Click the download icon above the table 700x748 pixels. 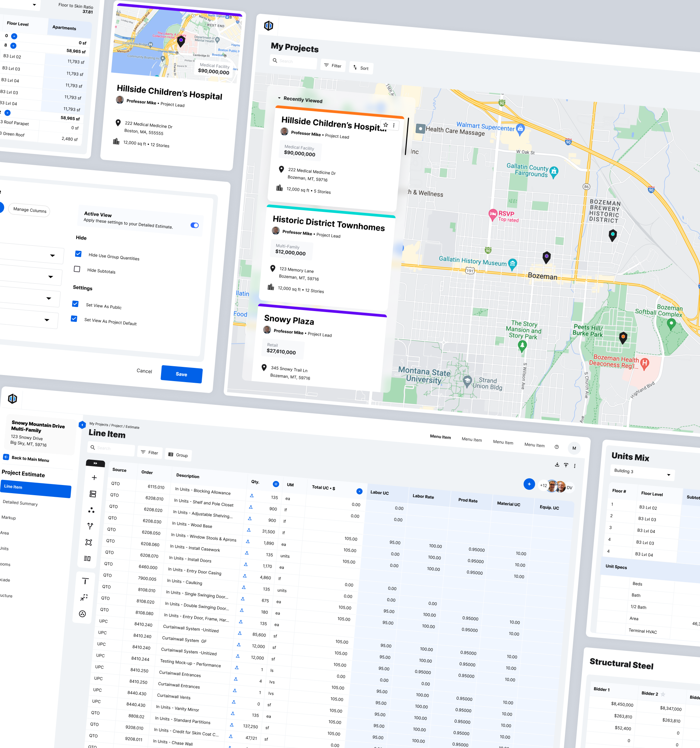557,465
